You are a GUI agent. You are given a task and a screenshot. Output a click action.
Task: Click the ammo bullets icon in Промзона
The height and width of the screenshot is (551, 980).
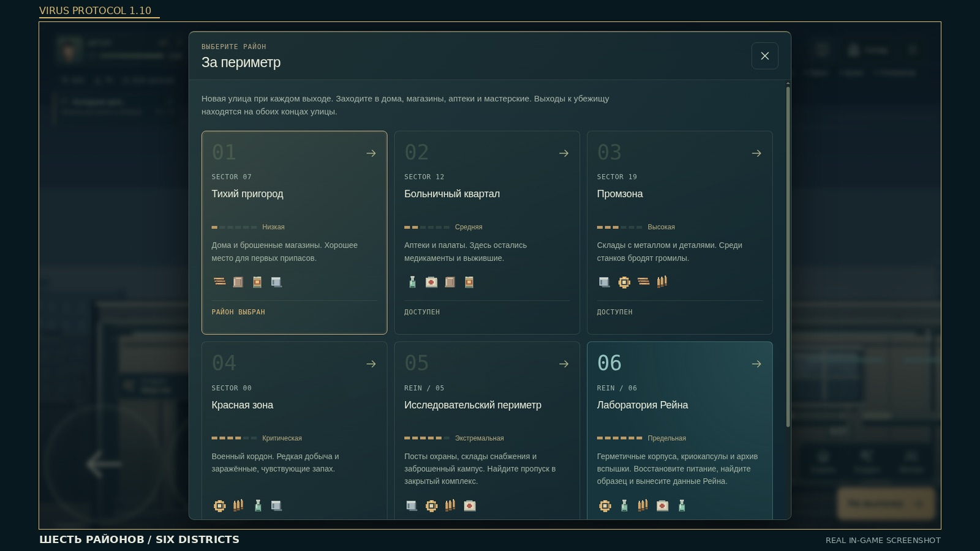[x=662, y=282]
